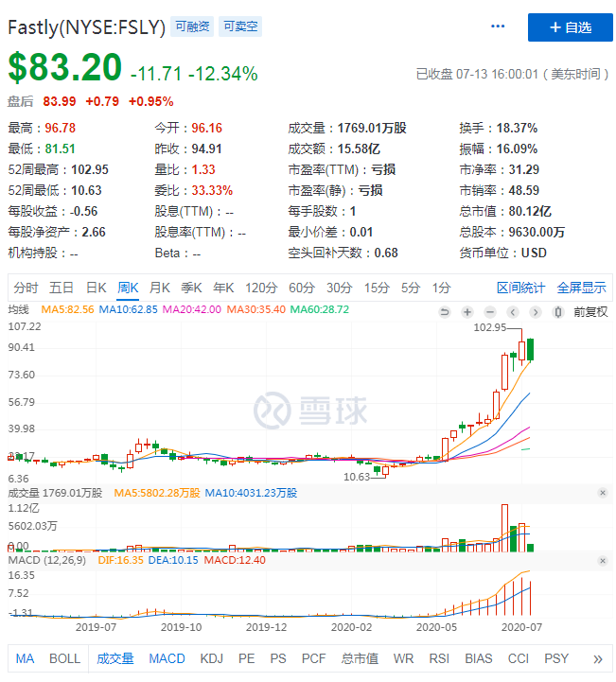This screenshot has height=682, width=616.
Task: Toggle the MACD indicator in bottom bar
Action: [x=167, y=658]
